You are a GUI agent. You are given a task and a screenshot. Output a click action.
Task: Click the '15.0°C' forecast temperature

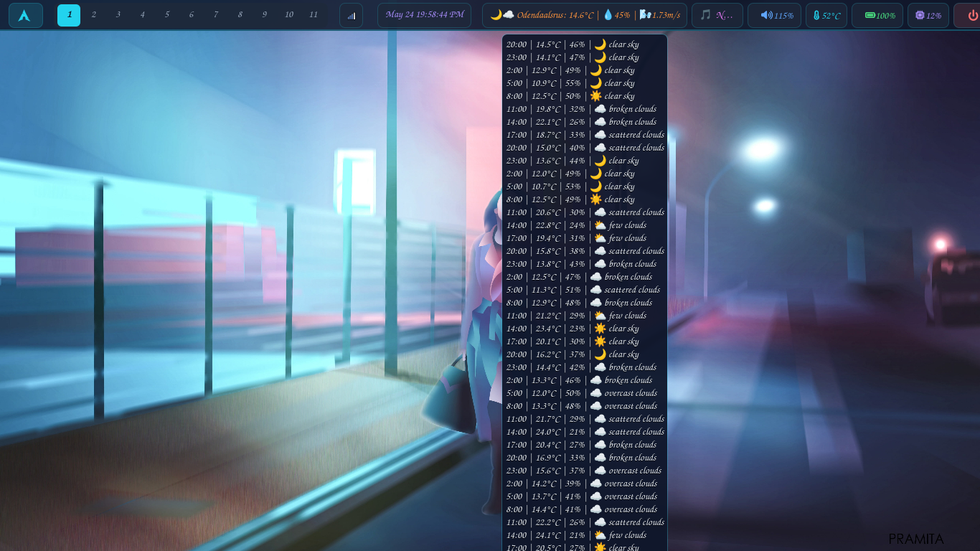coord(548,148)
